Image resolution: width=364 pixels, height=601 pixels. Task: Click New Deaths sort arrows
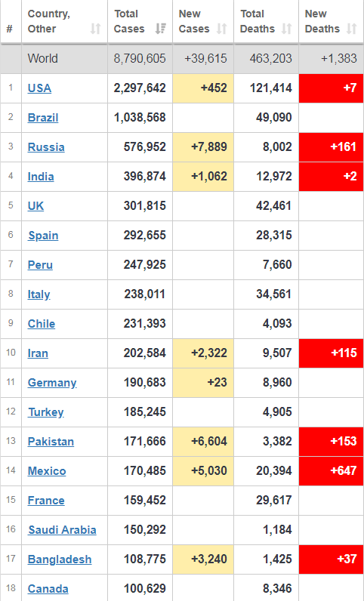pos(352,29)
